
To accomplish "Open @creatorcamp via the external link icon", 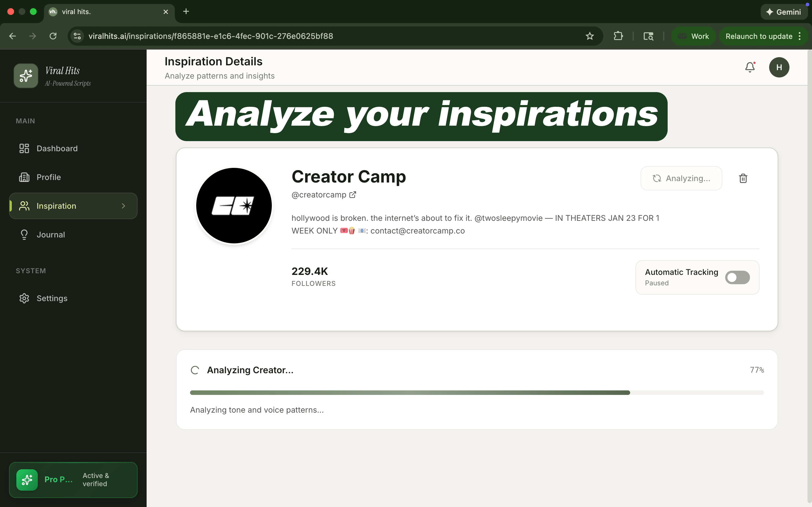I will click(352, 194).
